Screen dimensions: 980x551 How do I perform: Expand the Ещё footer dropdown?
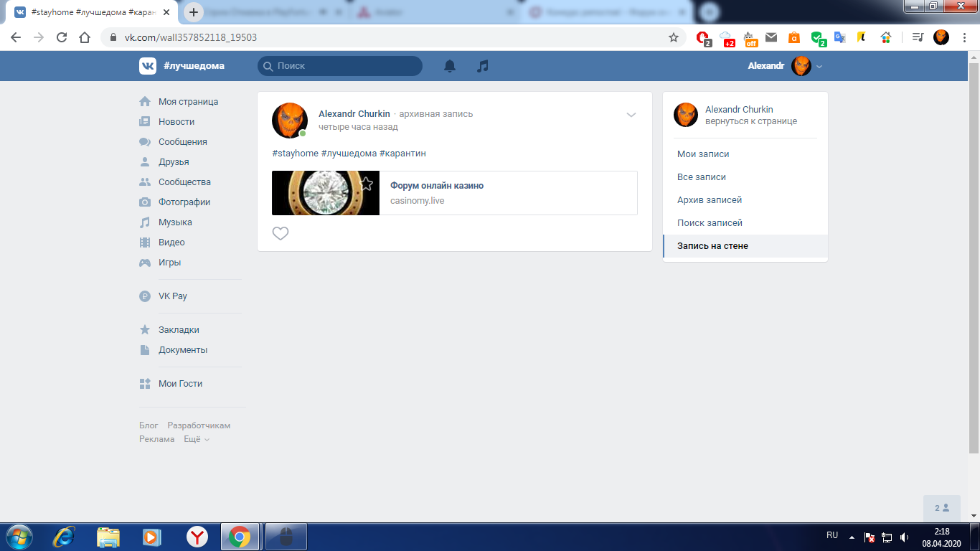point(197,439)
